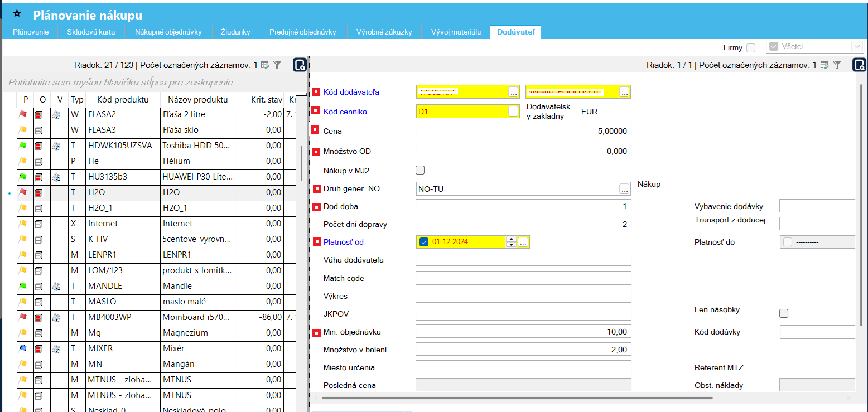Click the filter funnel icon in right panel
Image resolution: width=868 pixels, height=412 pixels.
(x=837, y=65)
